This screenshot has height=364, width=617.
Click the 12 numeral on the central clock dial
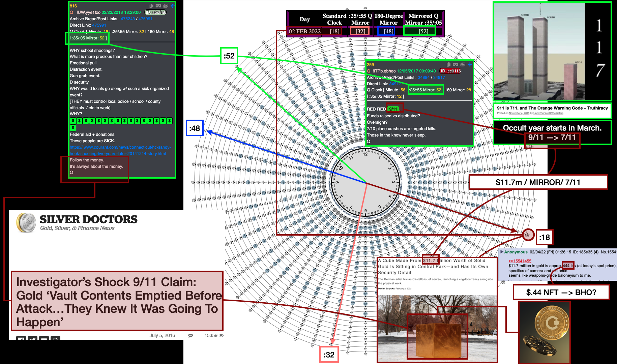365,154
